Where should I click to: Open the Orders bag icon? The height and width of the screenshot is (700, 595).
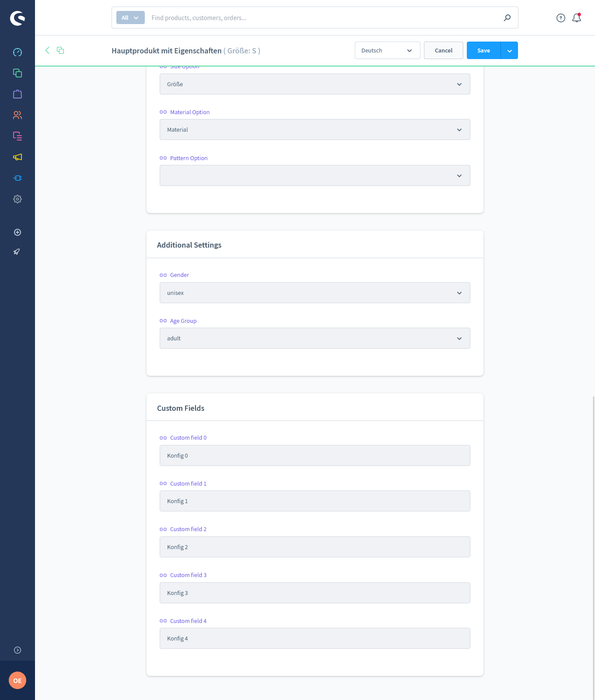click(x=17, y=94)
